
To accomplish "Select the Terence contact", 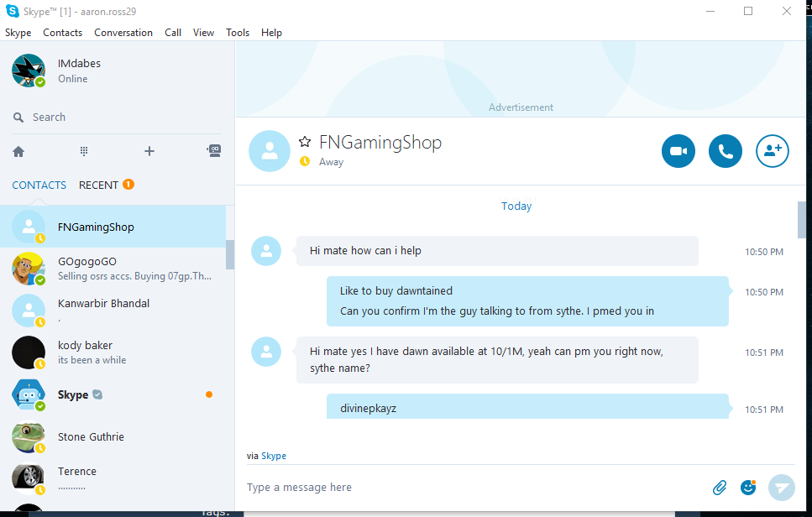I will [x=113, y=478].
